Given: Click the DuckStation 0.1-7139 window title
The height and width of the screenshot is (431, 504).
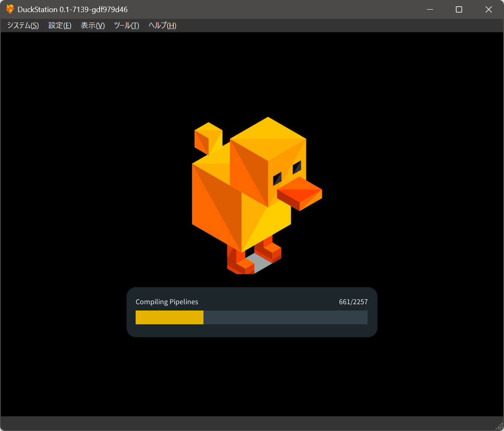Looking at the screenshot, I should coord(72,9).
